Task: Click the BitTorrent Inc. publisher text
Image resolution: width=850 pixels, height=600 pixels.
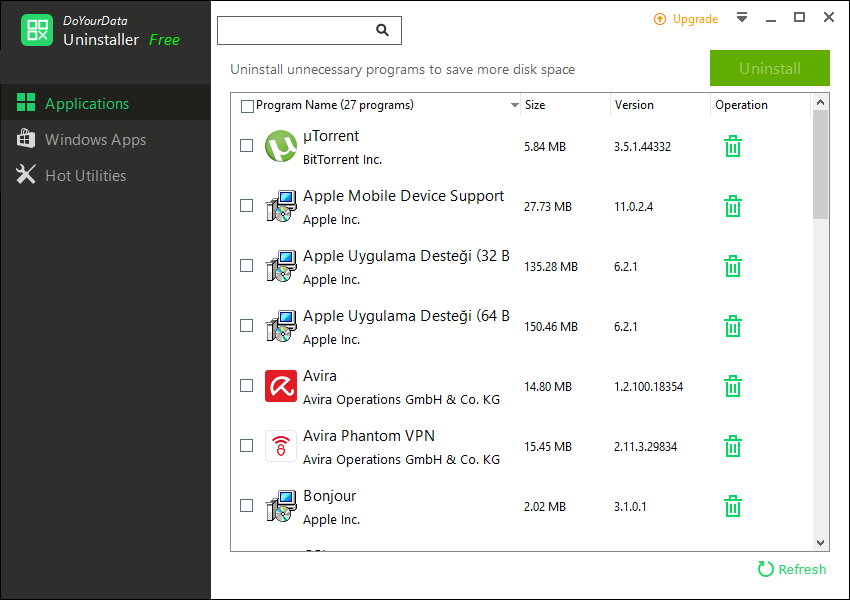Action: 342,159
